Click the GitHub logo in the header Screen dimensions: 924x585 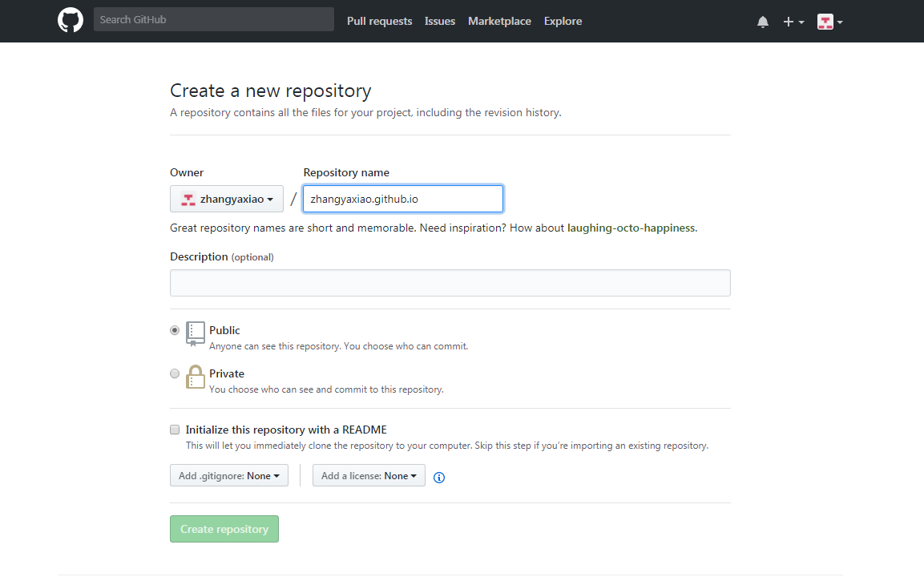70,19
